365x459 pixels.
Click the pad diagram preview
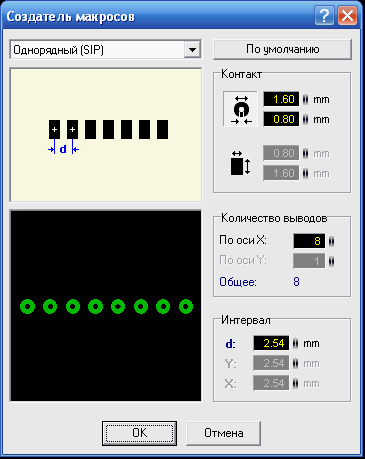click(x=106, y=135)
